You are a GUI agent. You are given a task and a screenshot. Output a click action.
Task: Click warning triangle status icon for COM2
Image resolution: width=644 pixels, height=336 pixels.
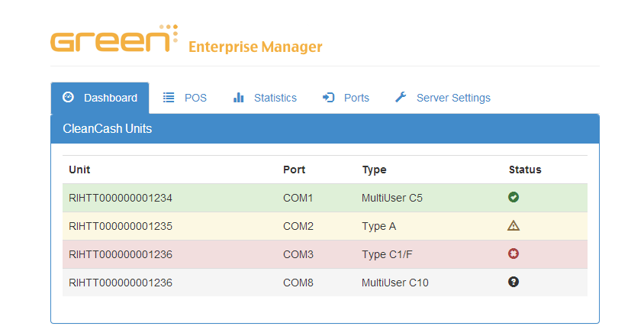tap(514, 225)
